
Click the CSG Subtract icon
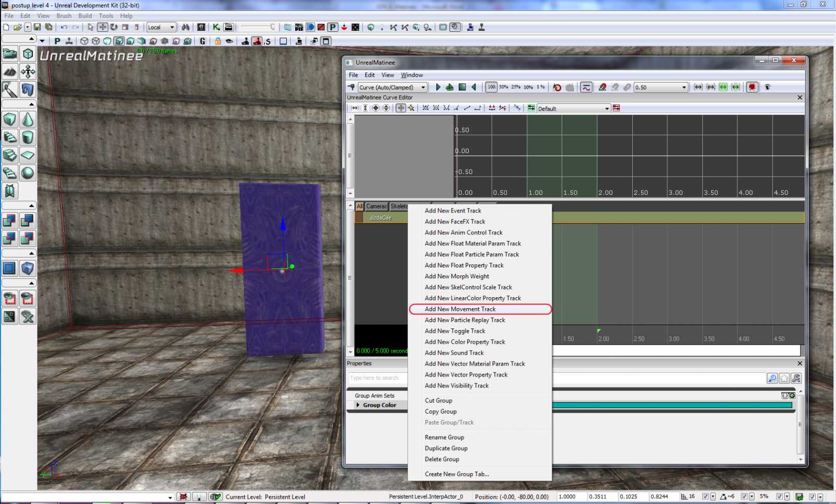tap(28, 221)
